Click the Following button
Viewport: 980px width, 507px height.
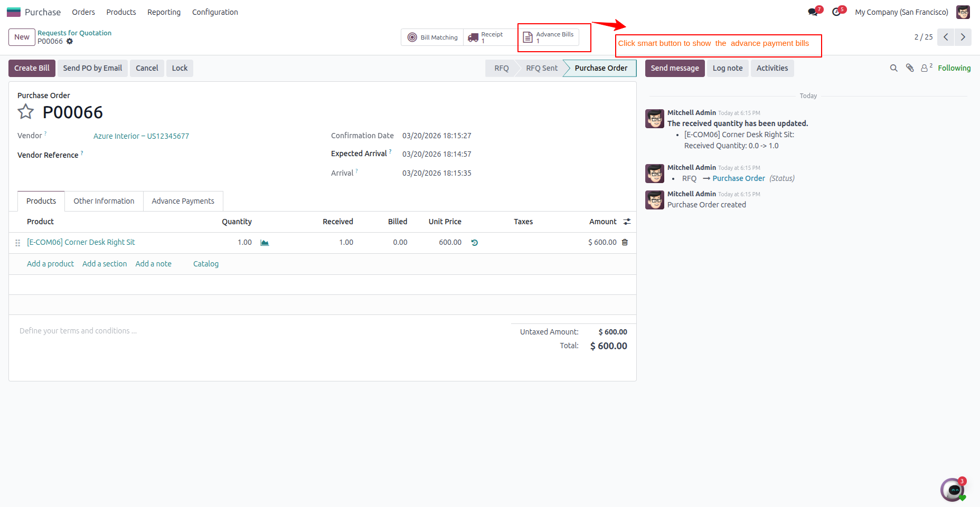[954, 68]
